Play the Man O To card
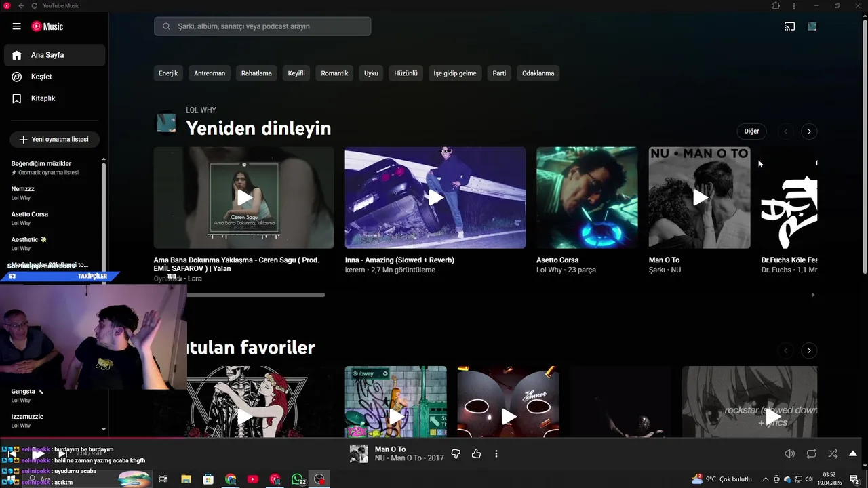Screen dimensions: 868x488 [x=700, y=197]
